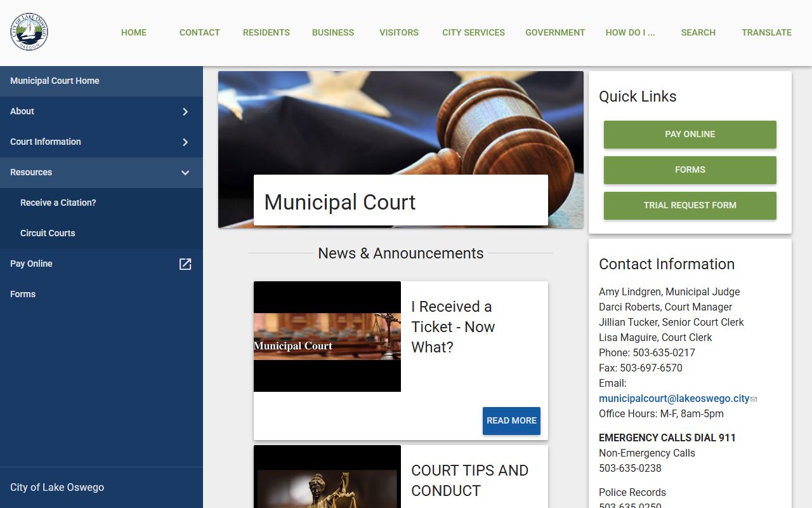Click the TRIAL REQUEST FORM button
The width and height of the screenshot is (812, 508).
click(x=690, y=206)
